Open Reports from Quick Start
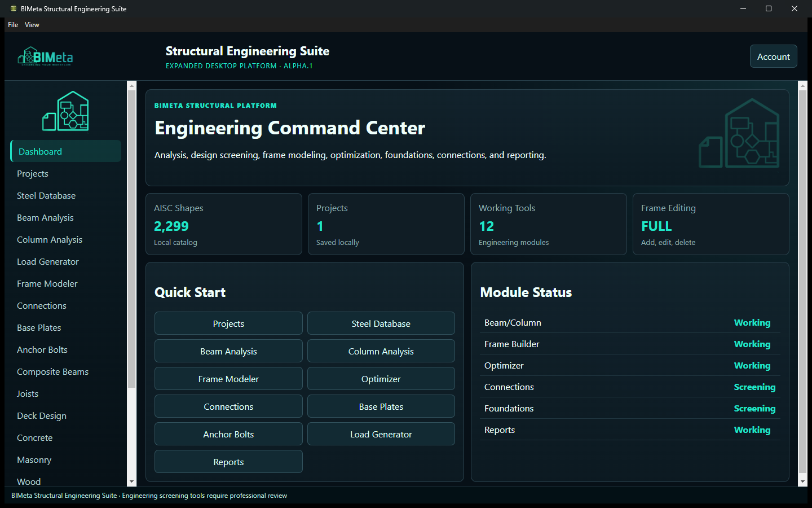Viewport: 812px width, 508px height. pos(228,462)
